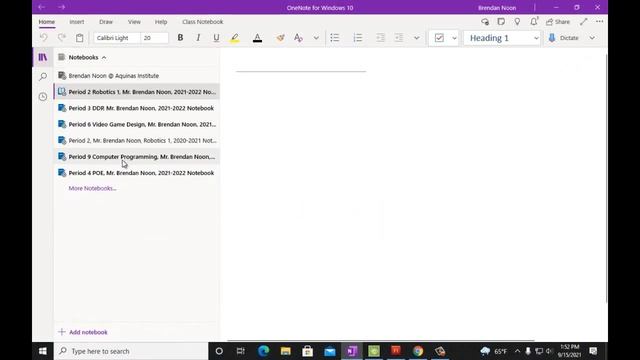Click the Type here to search box
Screen dimensions: 640x360
[131, 351]
